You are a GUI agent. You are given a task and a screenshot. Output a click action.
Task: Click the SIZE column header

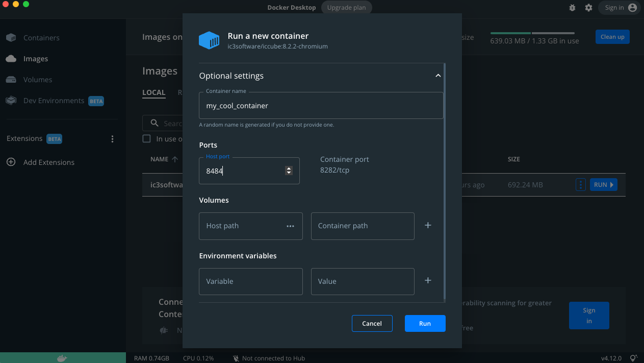pos(514,159)
